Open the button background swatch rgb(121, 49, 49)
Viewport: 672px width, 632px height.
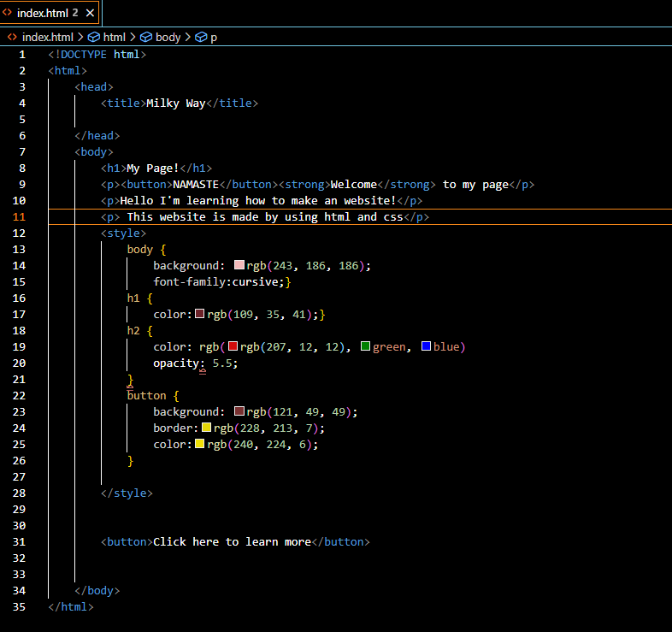239,411
